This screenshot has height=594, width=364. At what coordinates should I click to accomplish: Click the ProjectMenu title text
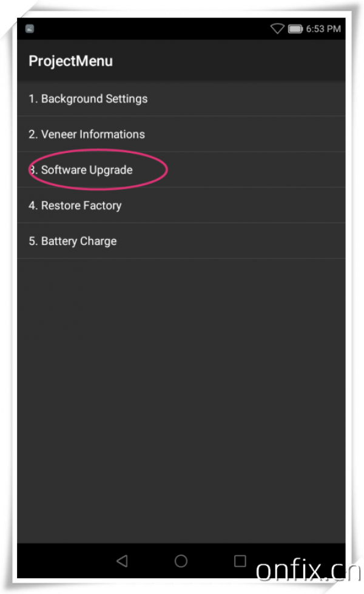(x=70, y=61)
